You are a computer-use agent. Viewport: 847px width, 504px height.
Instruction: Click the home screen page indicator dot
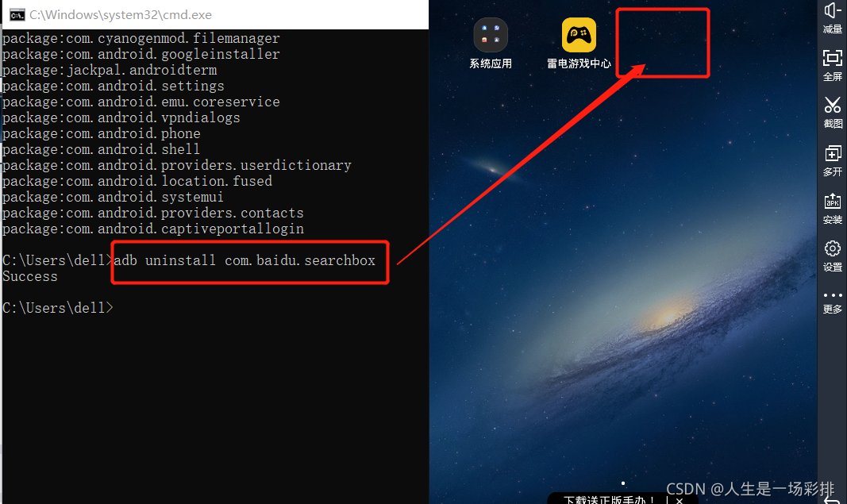pyautogui.click(x=623, y=483)
